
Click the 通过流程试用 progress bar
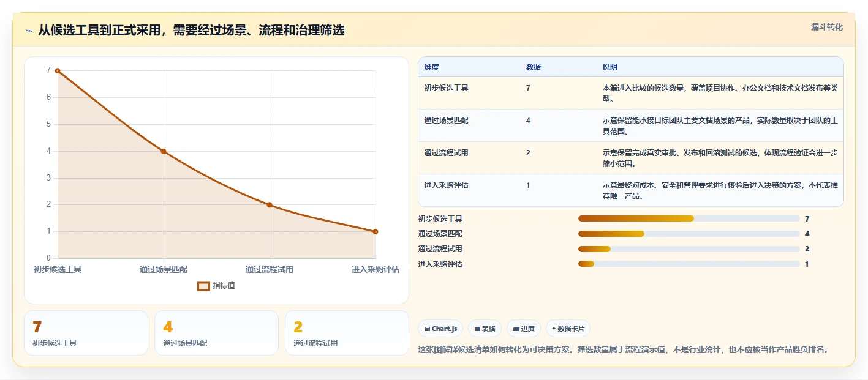click(x=689, y=249)
